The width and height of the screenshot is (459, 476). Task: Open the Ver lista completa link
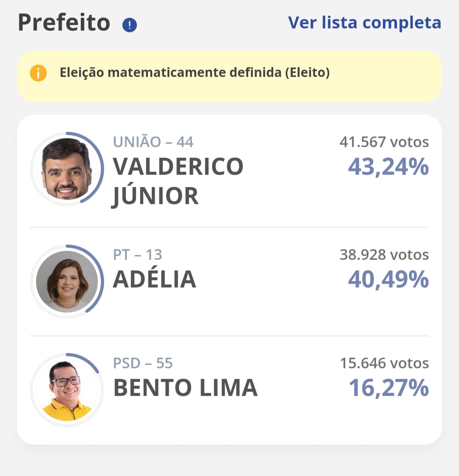point(365,23)
